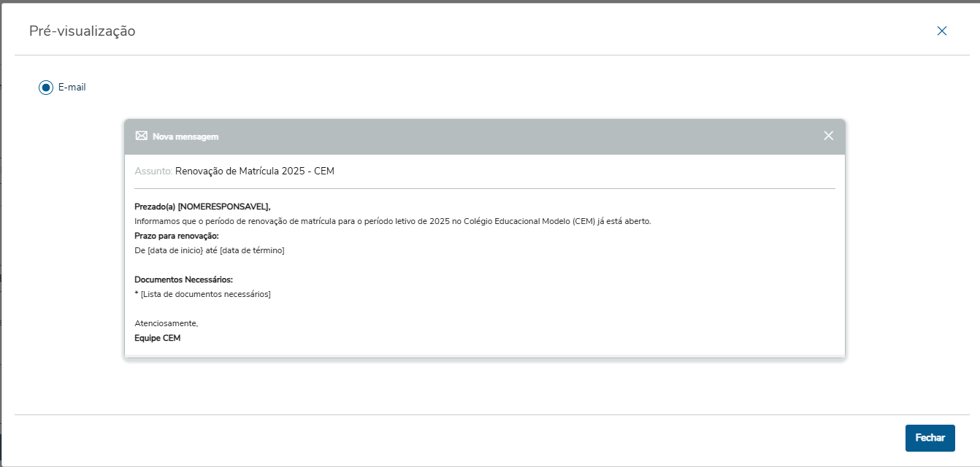Click the 'Informamos que o período de renovação' sentence
The image size is (980, 467).
[392, 221]
